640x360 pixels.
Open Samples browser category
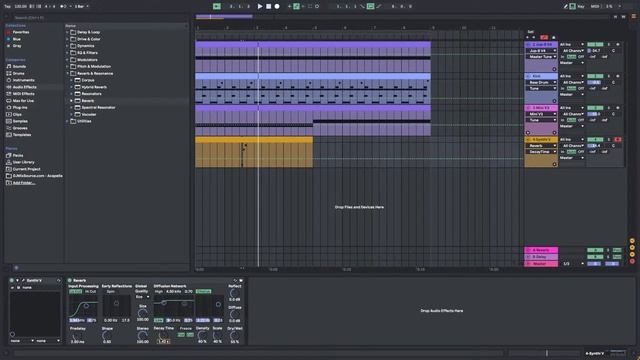(20, 121)
